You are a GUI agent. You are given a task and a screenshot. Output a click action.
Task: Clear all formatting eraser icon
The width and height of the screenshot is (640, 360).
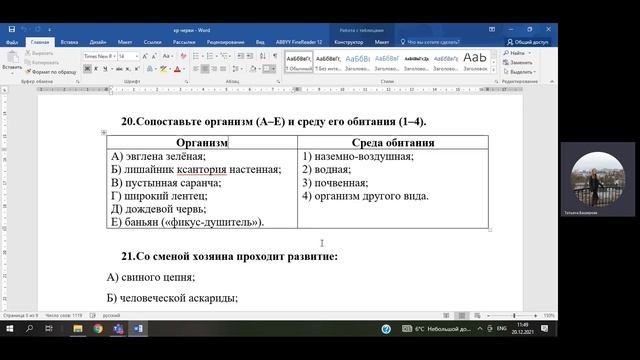[x=183, y=56]
